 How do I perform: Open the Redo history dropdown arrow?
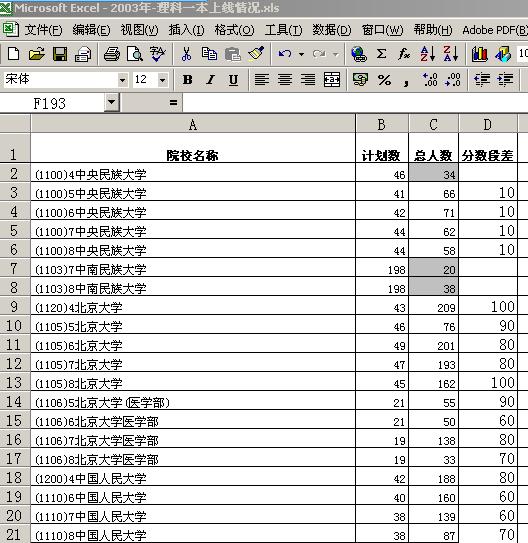(x=335, y=54)
